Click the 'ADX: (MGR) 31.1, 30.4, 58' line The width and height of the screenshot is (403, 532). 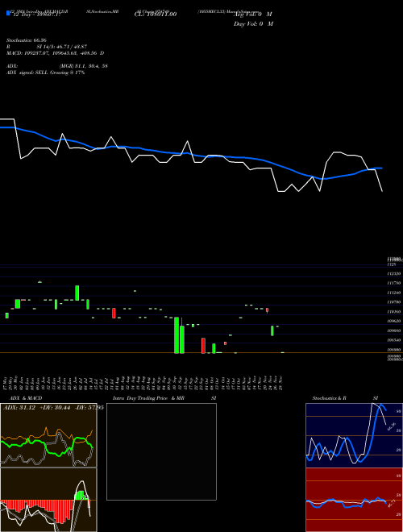pos(57,66)
